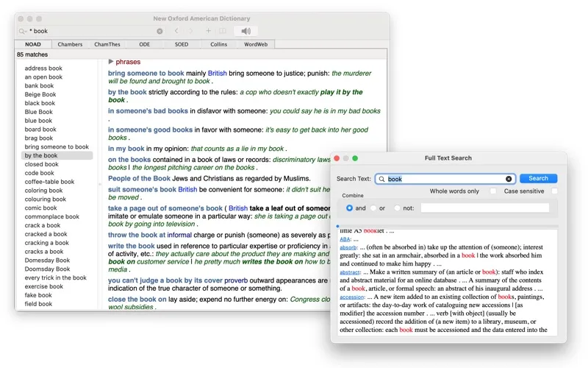Switch to the NOAD tab
This screenshot has width=588, height=368.
(x=33, y=44)
